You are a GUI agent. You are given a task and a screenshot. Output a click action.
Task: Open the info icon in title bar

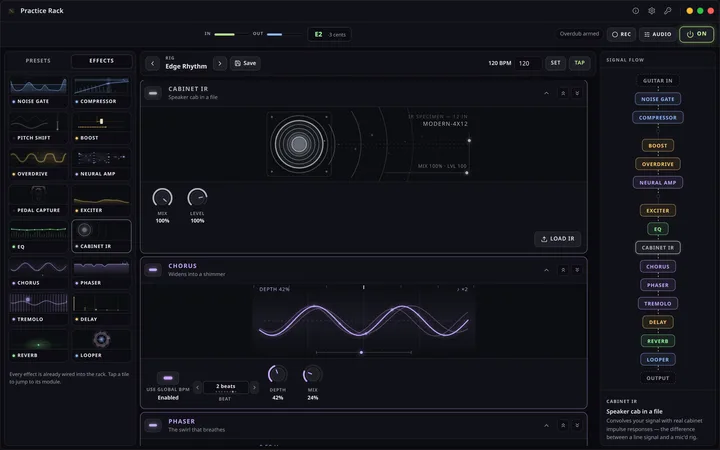(636, 11)
